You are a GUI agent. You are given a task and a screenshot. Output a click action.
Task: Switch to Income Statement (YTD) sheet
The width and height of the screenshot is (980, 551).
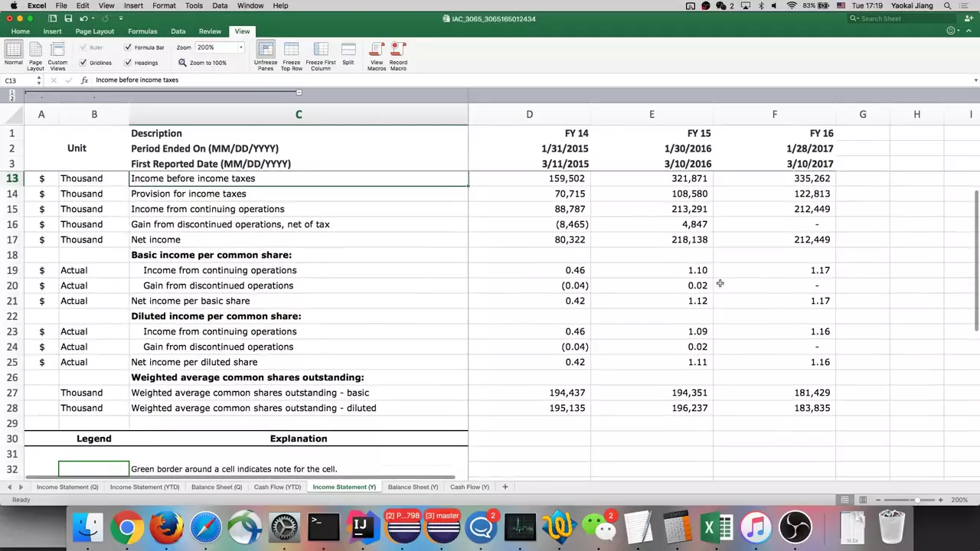coord(145,487)
